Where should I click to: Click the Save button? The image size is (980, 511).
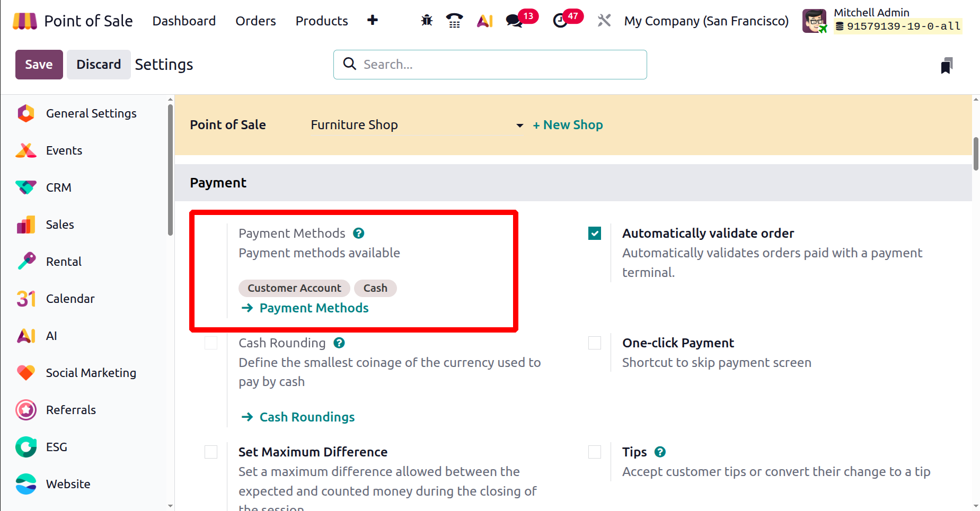click(x=39, y=65)
